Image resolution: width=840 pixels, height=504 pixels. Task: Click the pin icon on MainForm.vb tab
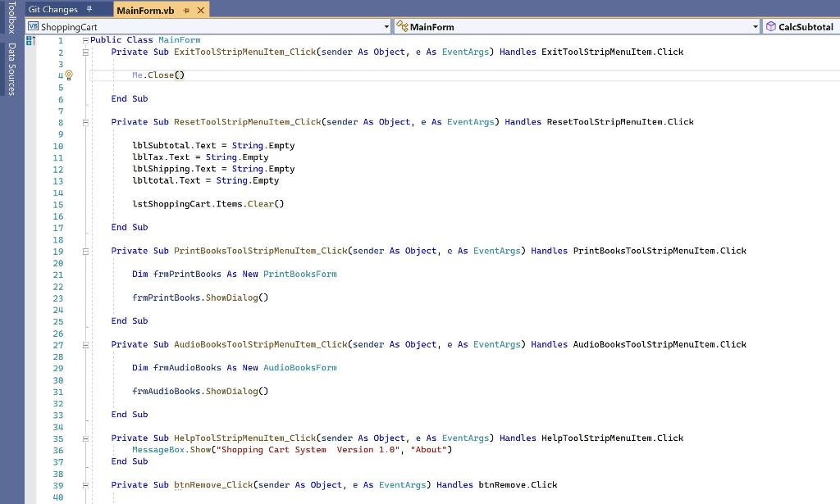186,11
